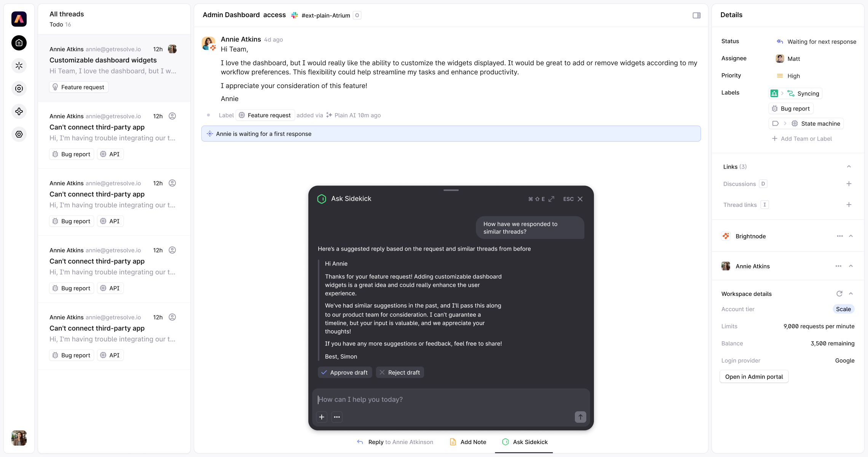
Task: Open more options ellipsis in Sidekick input
Action: click(337, 417)
